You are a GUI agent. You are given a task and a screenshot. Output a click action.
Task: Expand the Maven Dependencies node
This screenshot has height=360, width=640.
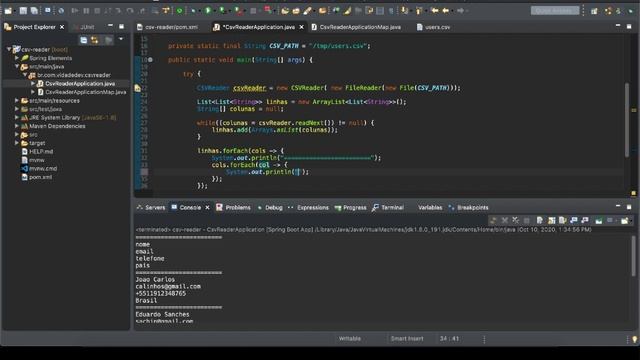click(17, 126)
